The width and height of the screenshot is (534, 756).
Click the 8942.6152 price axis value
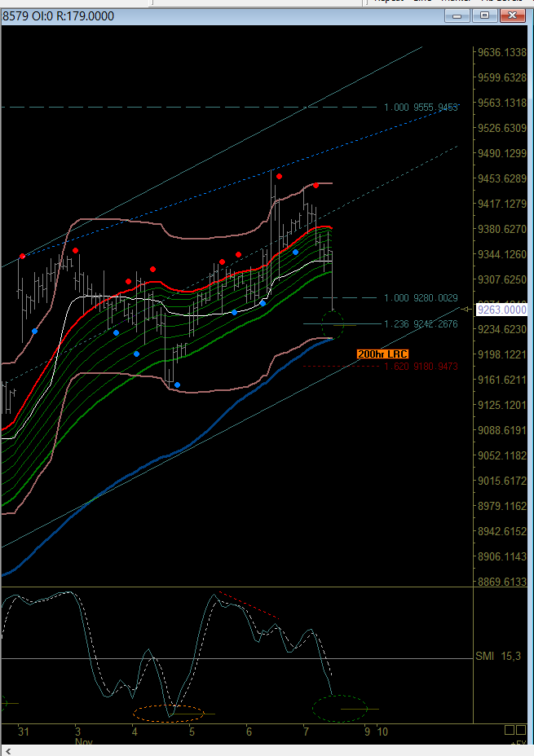501,531
